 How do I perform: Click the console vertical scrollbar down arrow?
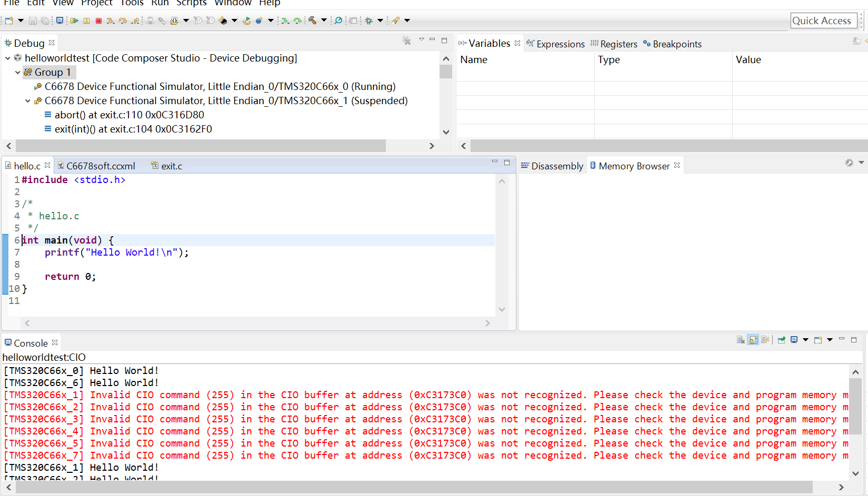(855, 474)
